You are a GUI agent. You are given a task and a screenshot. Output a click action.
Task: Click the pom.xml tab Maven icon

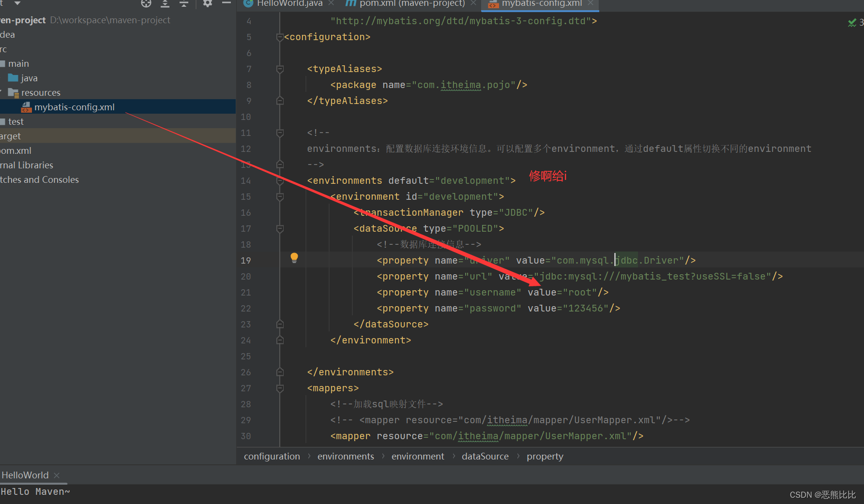click(x=351, y=3)
